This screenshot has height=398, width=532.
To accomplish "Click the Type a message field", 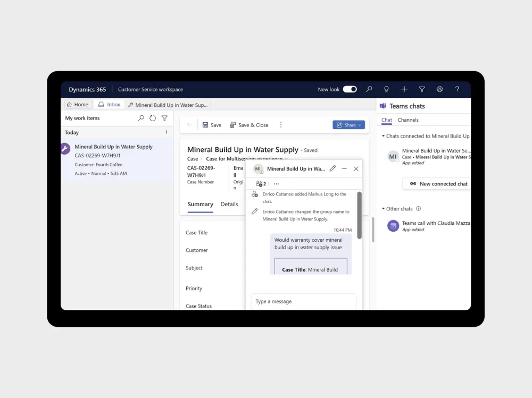I will 304,301.
